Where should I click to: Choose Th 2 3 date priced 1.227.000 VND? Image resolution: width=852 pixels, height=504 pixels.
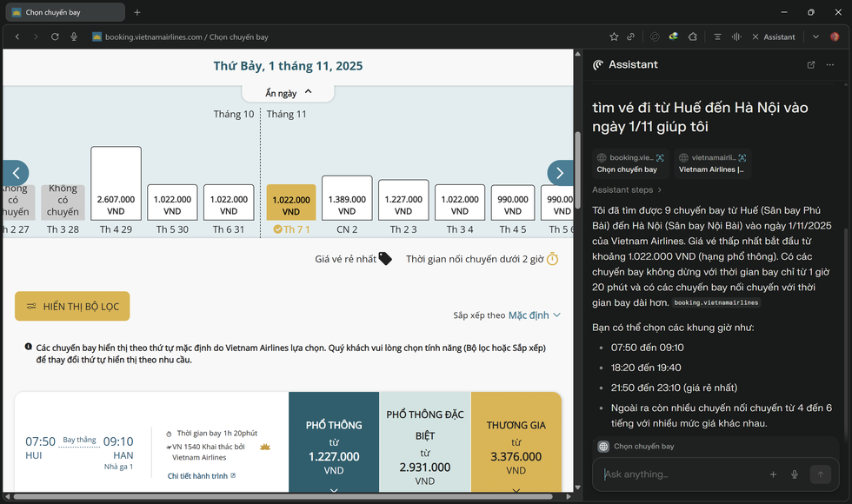(x=403, y=200)
